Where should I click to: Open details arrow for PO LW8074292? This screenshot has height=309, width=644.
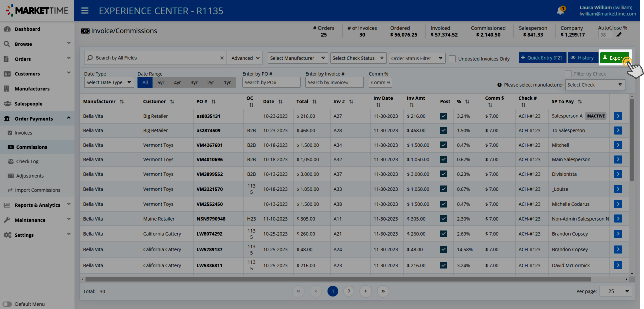click(x=618, y=234)
